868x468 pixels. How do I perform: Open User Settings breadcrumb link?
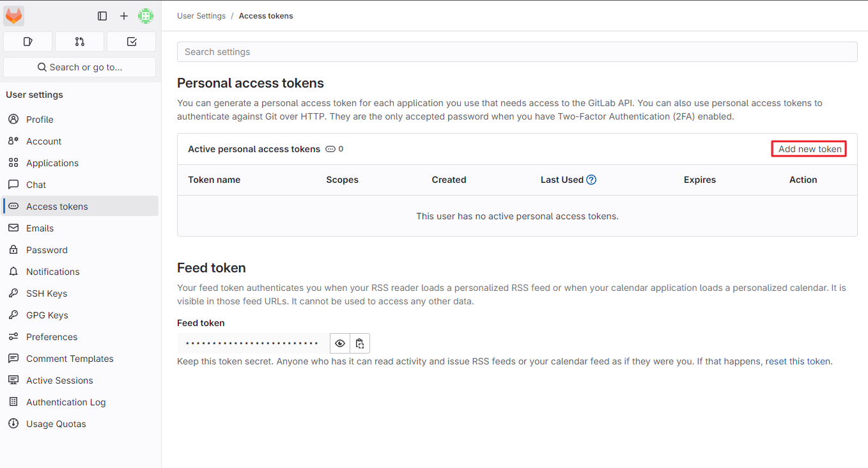(201, 16)
